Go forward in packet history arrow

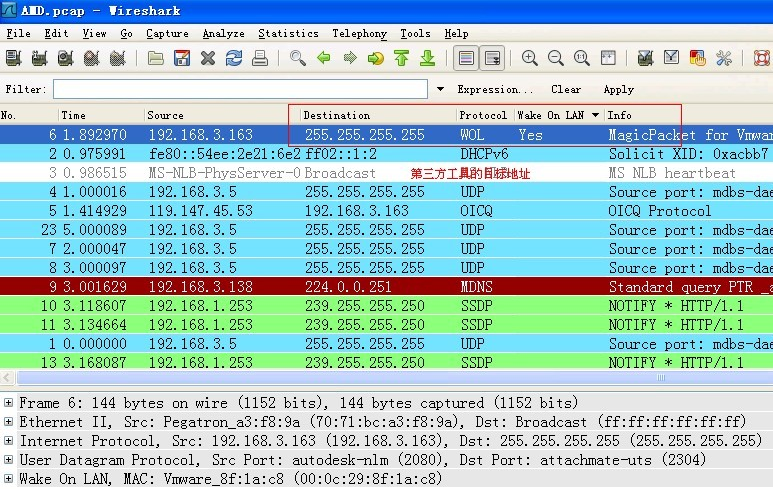pos(349,58)
